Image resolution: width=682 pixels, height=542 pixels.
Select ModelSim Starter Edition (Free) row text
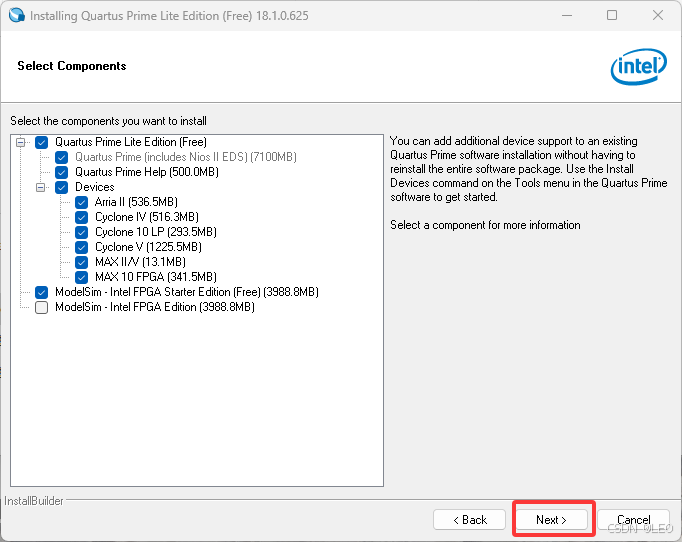(187, 292)
